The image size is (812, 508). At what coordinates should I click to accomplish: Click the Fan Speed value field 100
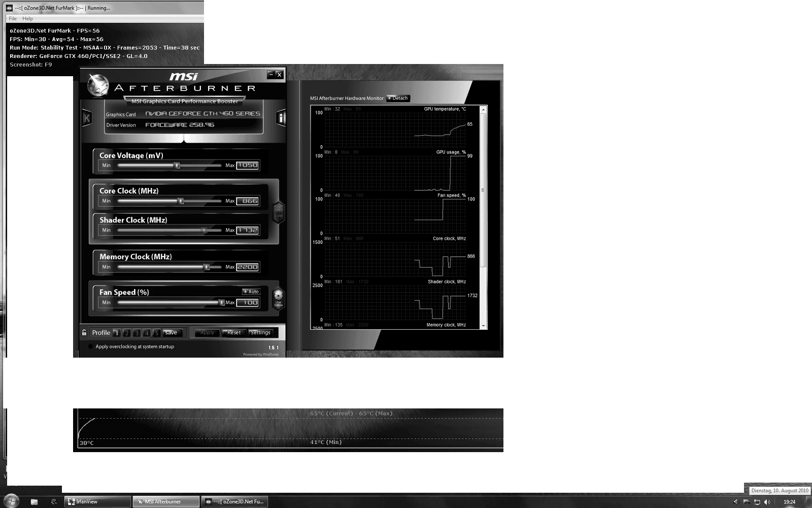(x=248, y=303)
